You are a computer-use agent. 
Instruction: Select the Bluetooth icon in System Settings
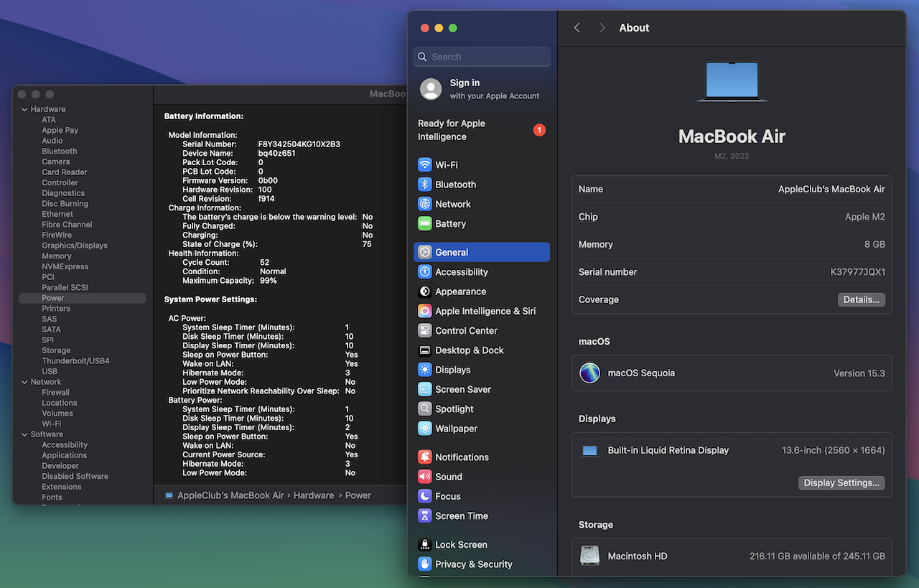click(x=425, y=185)
